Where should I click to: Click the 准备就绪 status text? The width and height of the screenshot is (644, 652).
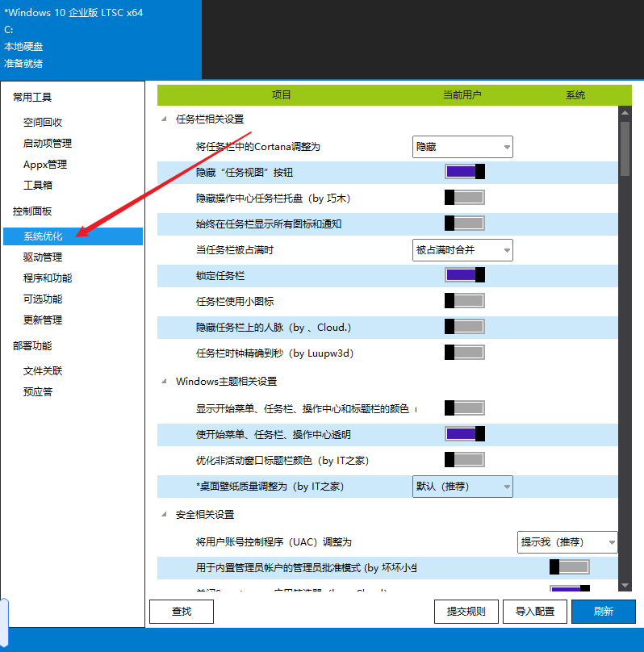[x=23, y=64]
